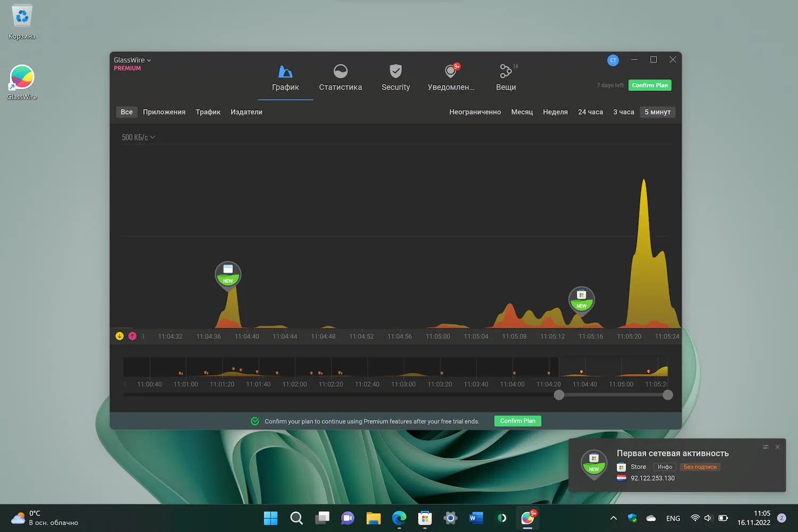The height and width of the screenshot is (532, 798).
Task: Grab the left timeline range slider handle
Action: (559, 395)
